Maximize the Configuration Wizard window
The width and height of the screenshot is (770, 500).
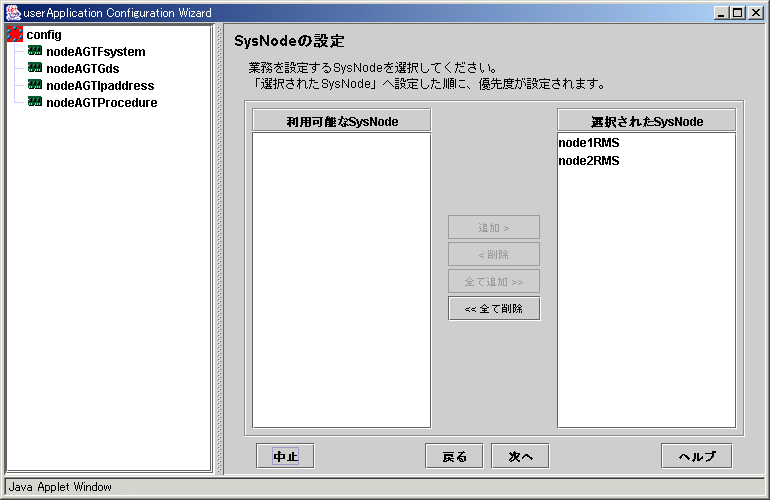pyautogui.click(x=738, y=12)
